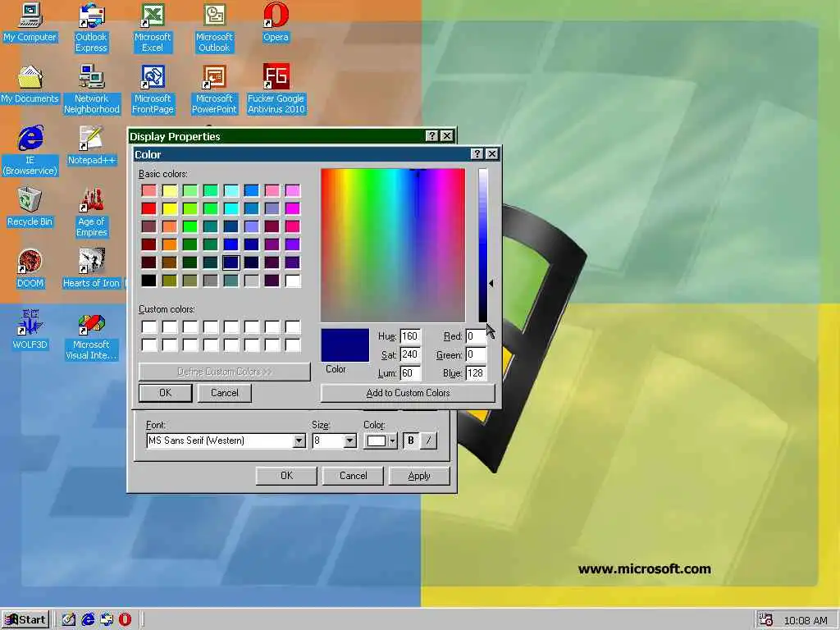The width and height of the screenshot is (840, 630).
Task: Click the Red value field
Action: (476, 336)
